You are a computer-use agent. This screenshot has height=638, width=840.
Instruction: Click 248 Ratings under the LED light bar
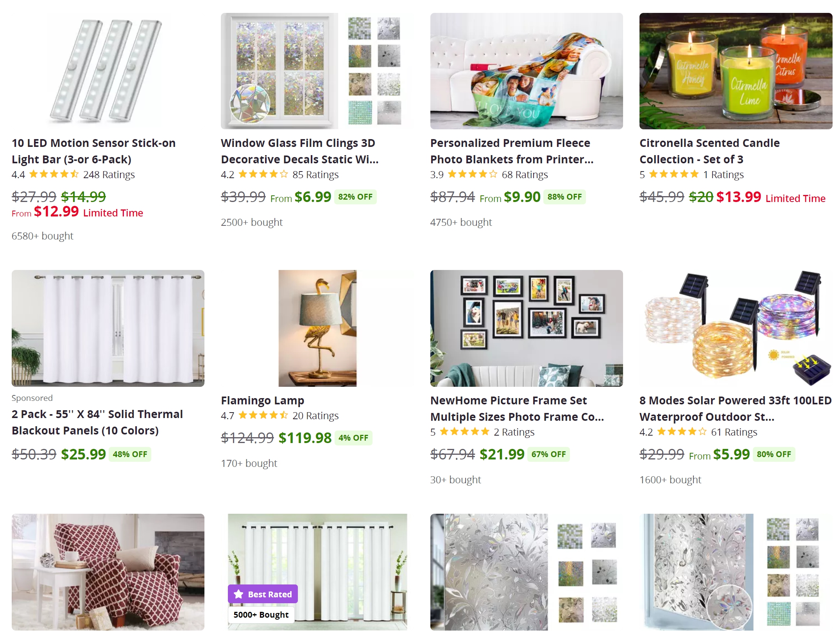109,175
